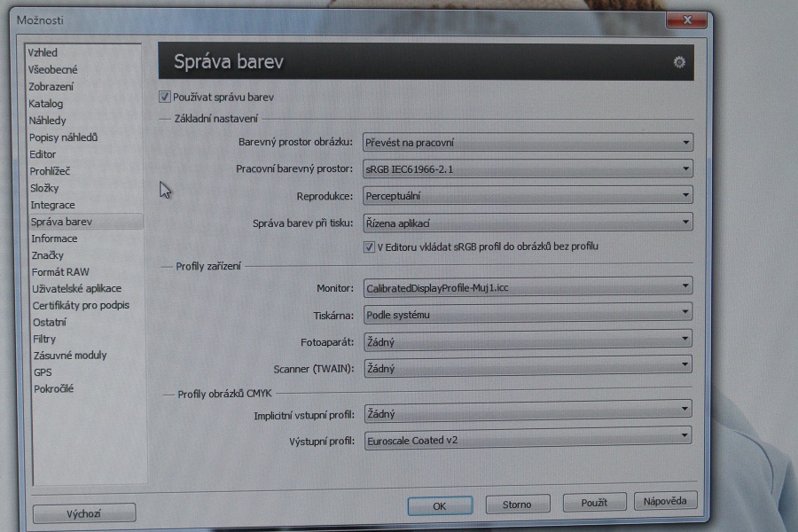Switch to the Katalog settings category
798x532 pixels.
(x=46, y=104)
